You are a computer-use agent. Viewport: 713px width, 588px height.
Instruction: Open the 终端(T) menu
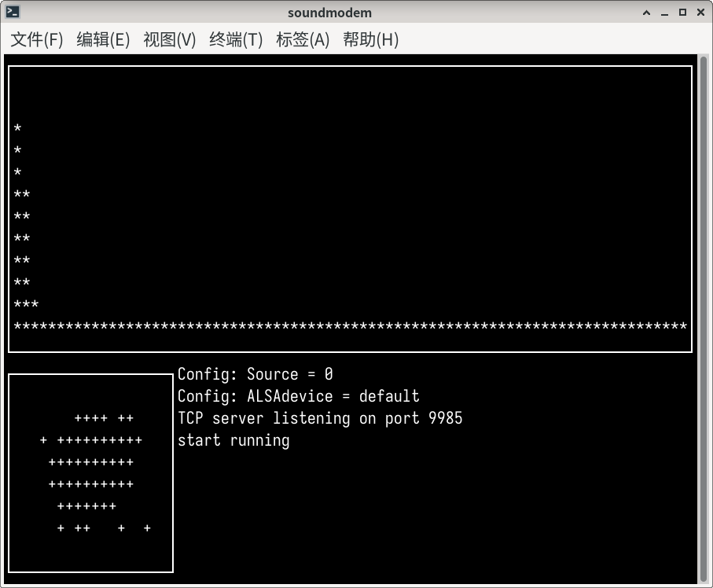[x=236, y=39]
